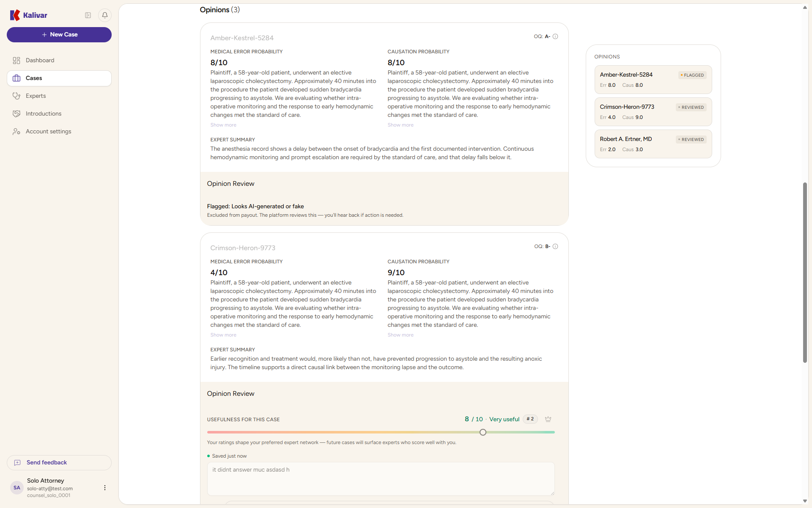Viewport: 812px width, 508px height.
Task: Show more of Crimson-Heron medical error text
Action: (223, 335)
